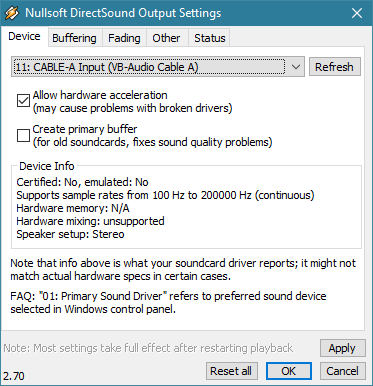View the Status tab
This screenshot has width=373, height=386.
click(210, 38)
